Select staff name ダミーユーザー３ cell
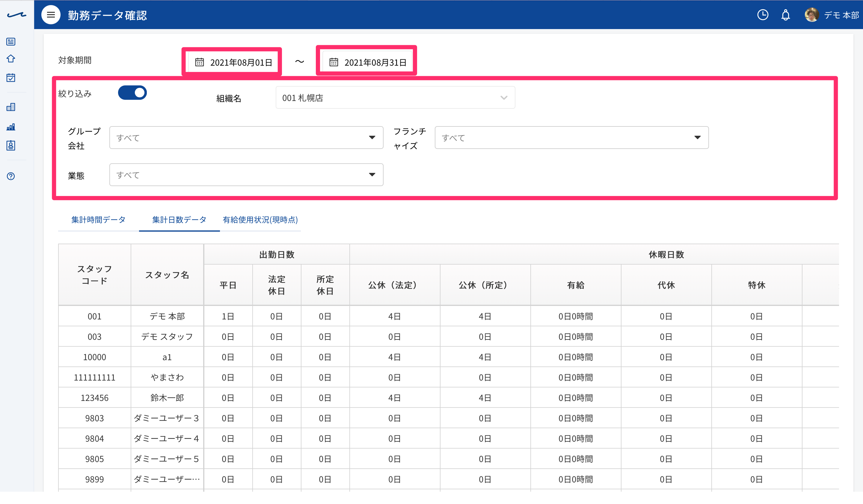 coord(167,418)
